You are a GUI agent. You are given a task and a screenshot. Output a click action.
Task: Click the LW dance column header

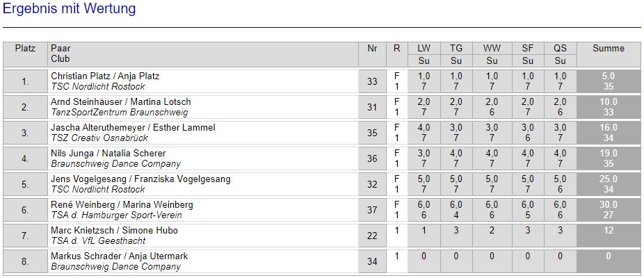424,49
